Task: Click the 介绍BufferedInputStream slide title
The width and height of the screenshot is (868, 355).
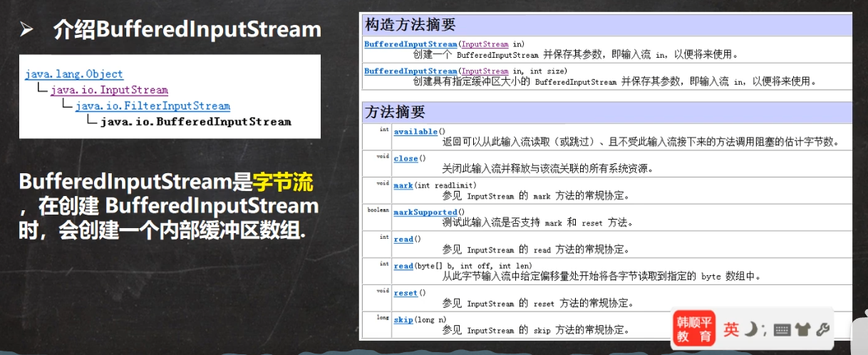Action: 187,30
